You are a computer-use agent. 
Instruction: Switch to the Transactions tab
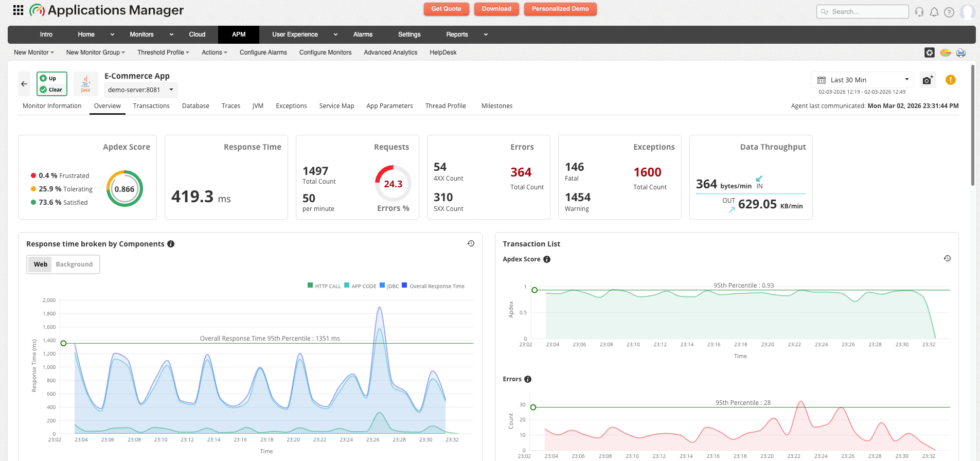pos(151,106)
